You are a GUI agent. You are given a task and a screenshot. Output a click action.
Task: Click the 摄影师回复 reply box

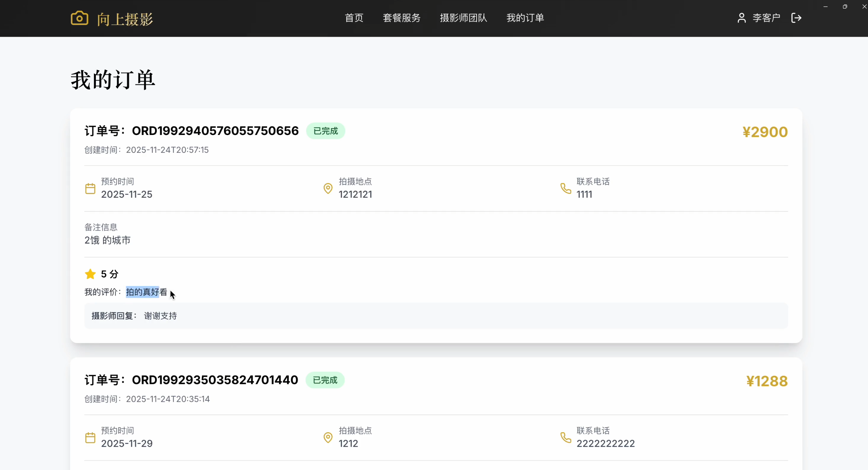point(436,316)
